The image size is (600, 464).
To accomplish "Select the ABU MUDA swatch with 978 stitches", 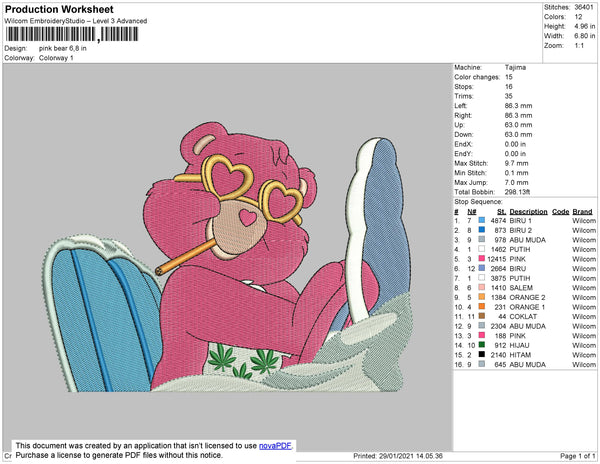I will pos(481,239).
